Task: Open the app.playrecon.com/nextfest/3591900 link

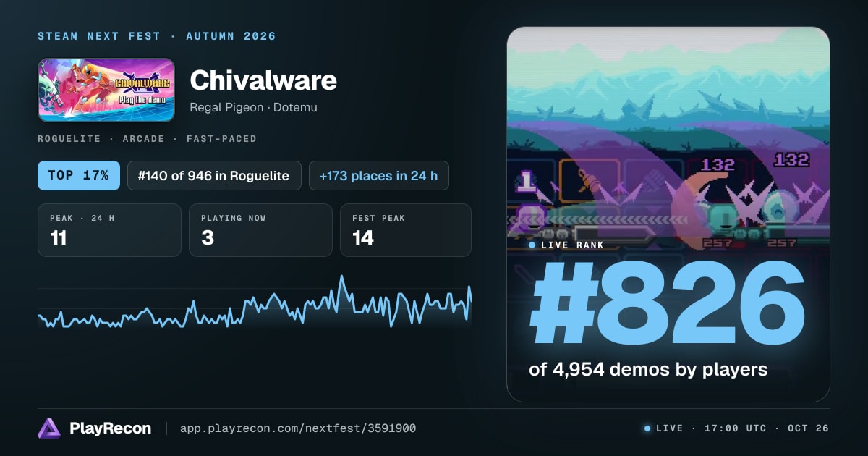Action: [297, 428]
